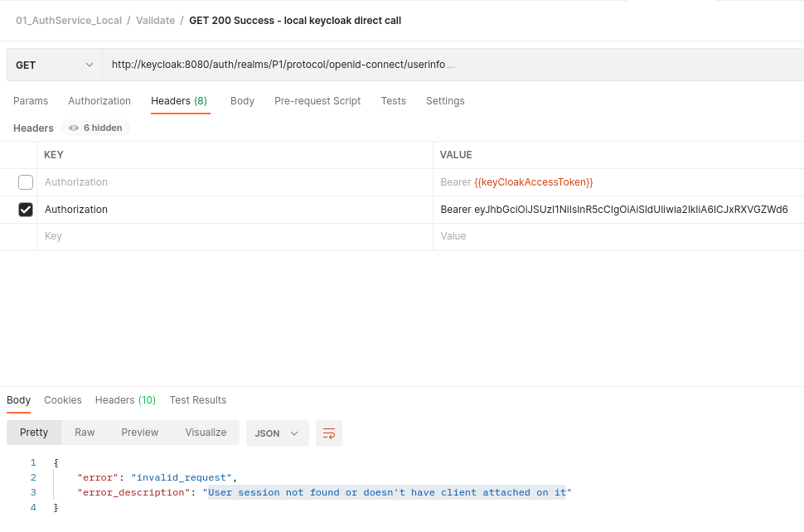804x532 pixels.
Task: Open the Validate folder breadcrumb
Action: coord(155,20)
